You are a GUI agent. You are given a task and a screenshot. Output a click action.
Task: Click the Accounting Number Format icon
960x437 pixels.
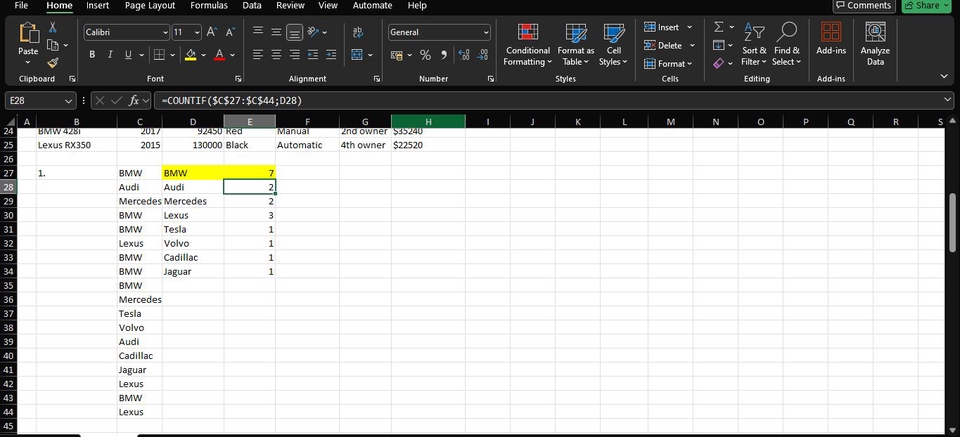[397, 55]
